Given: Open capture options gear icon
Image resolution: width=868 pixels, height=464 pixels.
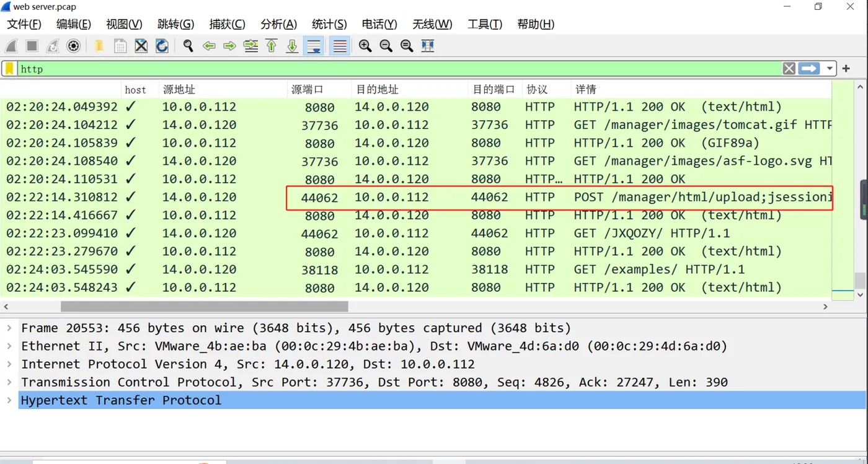Looking at the screenshot, I should [74, 46].
